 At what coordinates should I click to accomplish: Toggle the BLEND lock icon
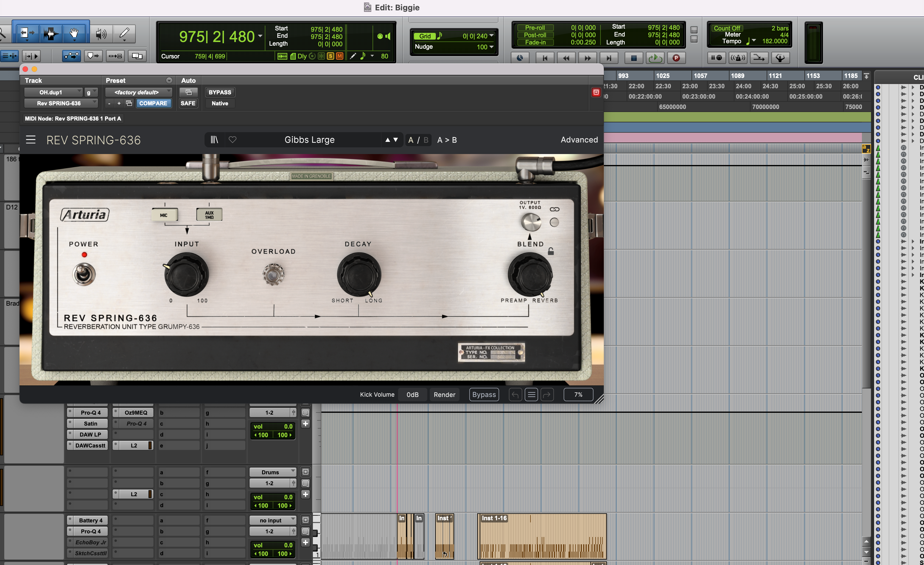tap(551, 251)
